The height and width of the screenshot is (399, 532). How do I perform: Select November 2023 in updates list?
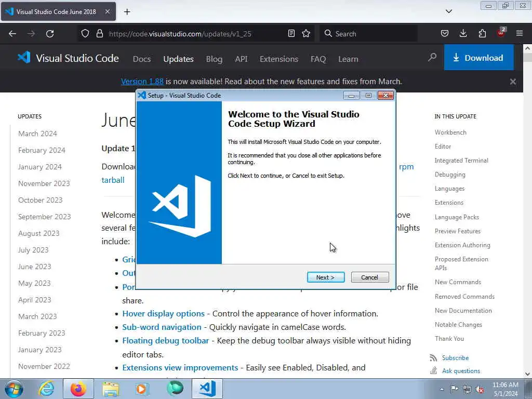click(44, 183)
